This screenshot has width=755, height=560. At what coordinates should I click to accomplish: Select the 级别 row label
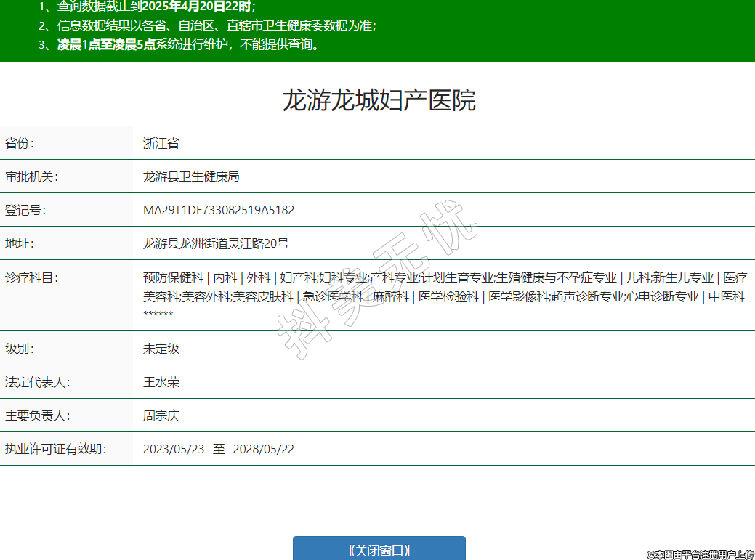click(x=20, y=349)
